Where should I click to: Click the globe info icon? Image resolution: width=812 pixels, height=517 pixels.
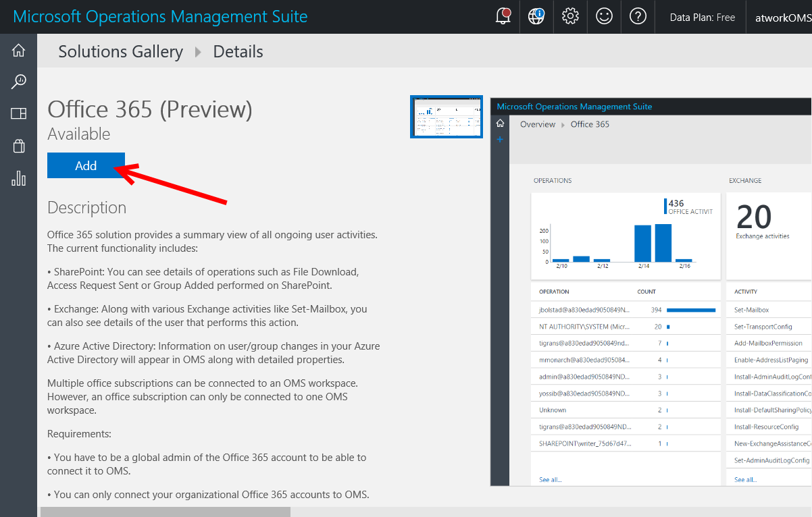click(x=536, y=17)
